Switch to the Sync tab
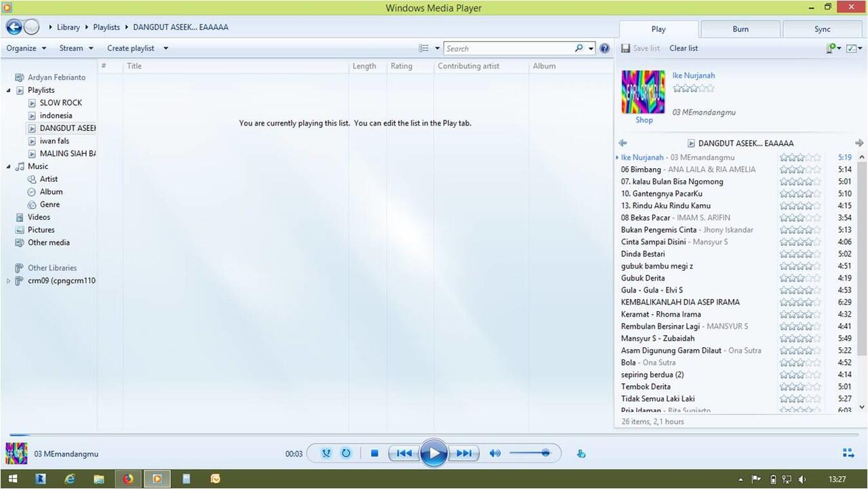868x489 pixels. (x=823, y=29)
